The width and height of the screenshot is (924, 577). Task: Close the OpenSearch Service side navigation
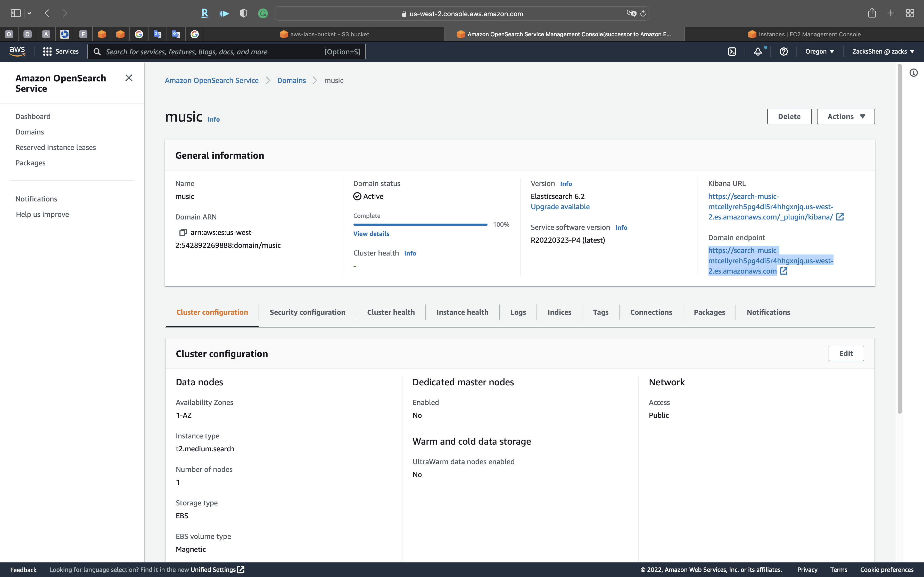(x=129, y=78)
